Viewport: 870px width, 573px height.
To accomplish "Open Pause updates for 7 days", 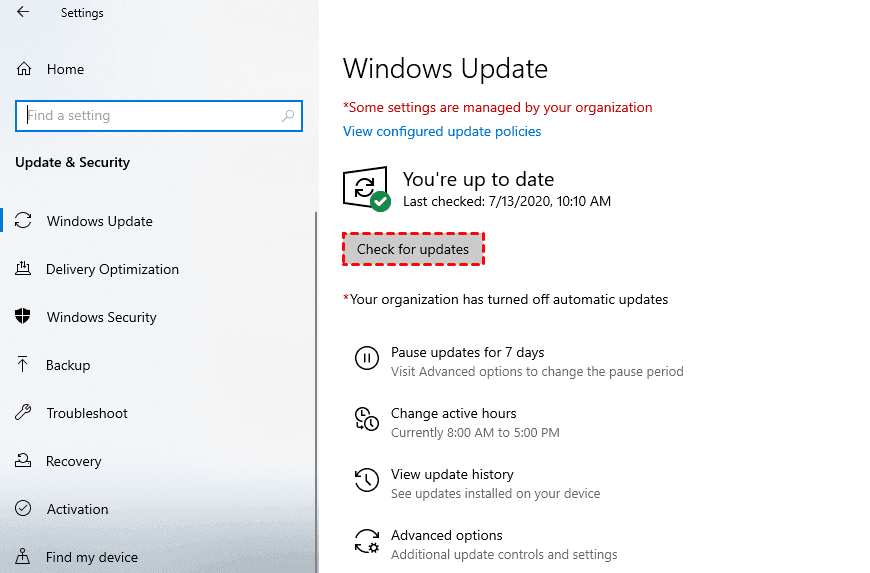I will [467, 352].
